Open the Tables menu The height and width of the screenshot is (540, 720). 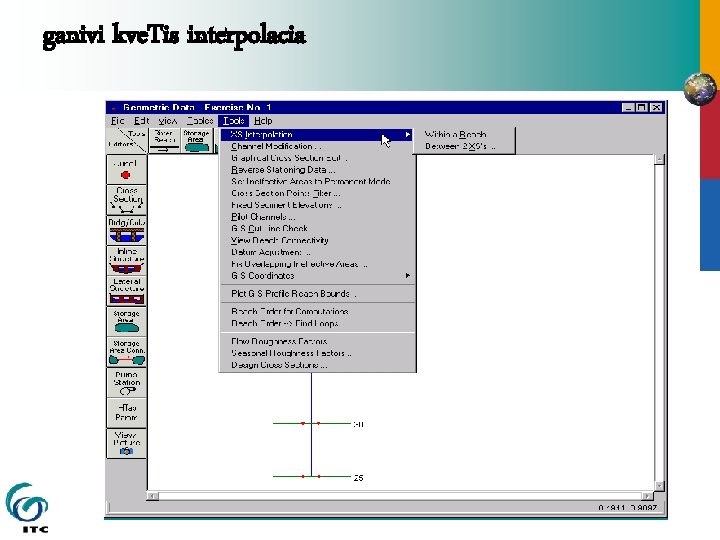pos(200,121)
